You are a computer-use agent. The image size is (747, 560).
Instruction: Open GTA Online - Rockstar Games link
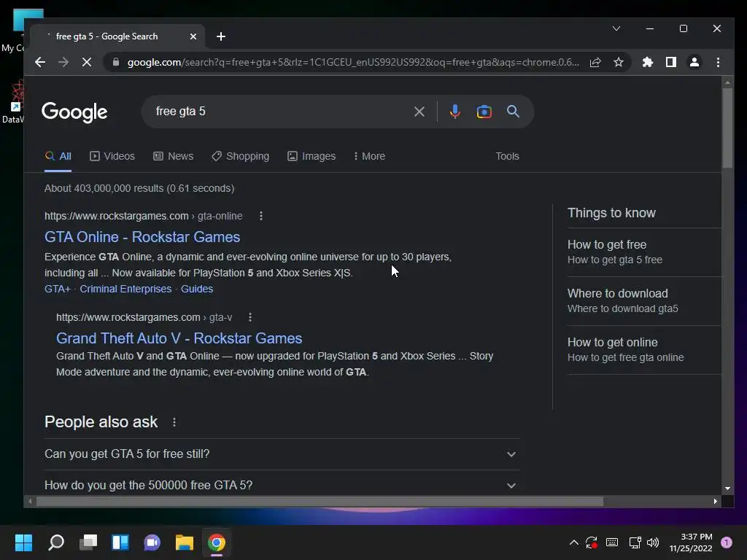point(142,237)
